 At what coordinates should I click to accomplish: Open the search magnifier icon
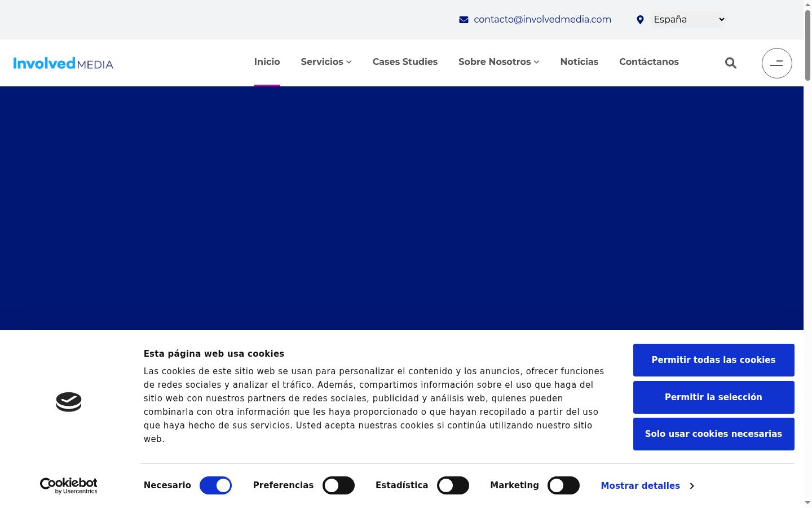[x=731, y=63]
